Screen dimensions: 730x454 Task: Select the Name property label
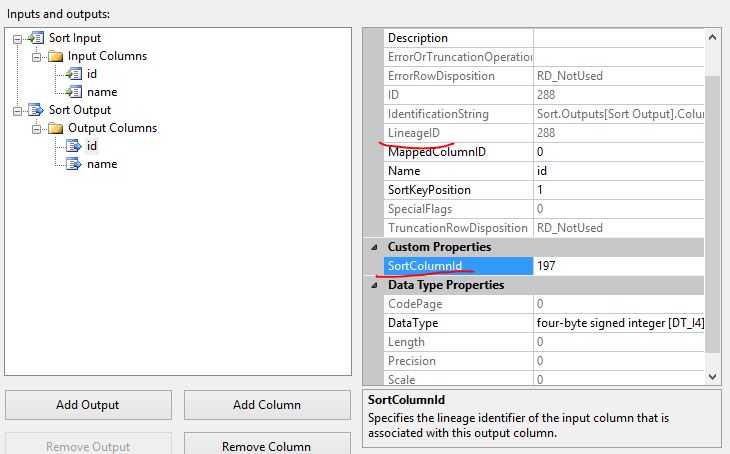coord(404,171)
